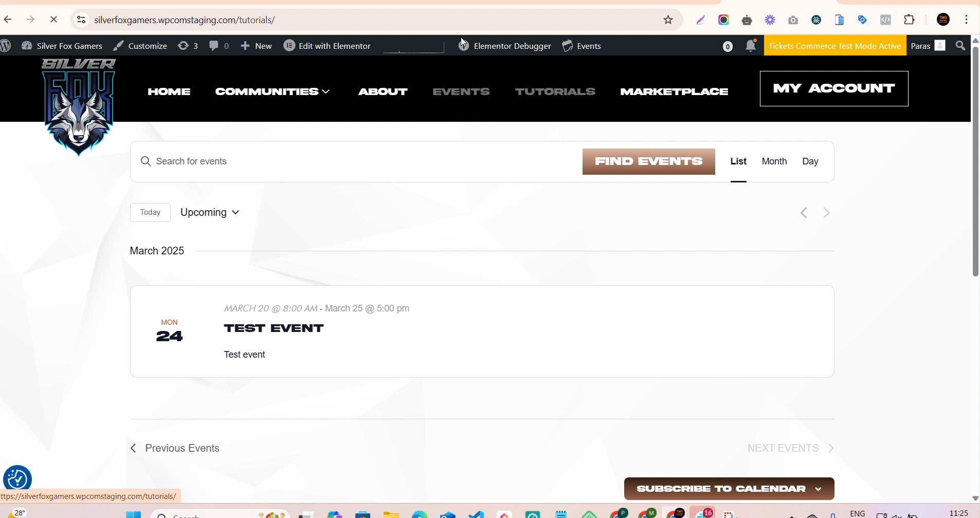The height and width of the screenshot is (518, 980).
Task: Switch to Month view tab
Action: click(x=774, y=161)
